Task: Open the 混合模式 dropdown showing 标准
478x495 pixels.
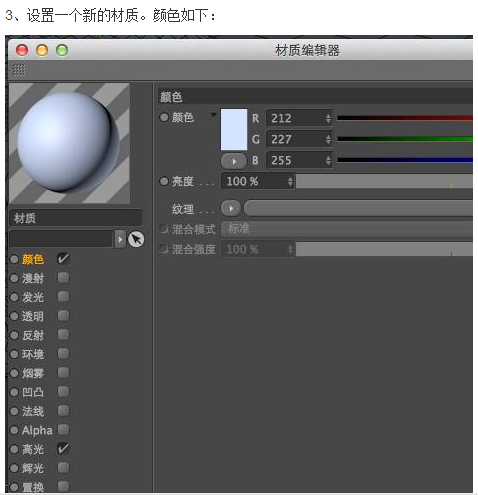Action: click(347, 229)
